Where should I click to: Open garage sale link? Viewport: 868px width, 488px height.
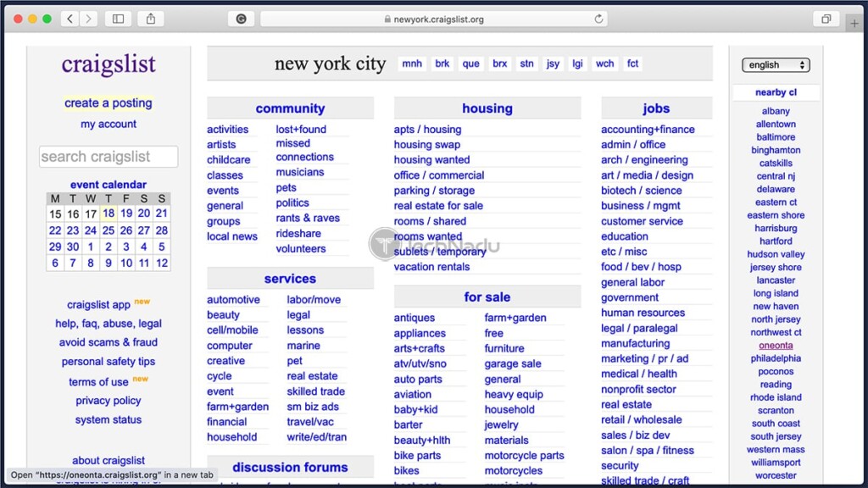point(513,364)
